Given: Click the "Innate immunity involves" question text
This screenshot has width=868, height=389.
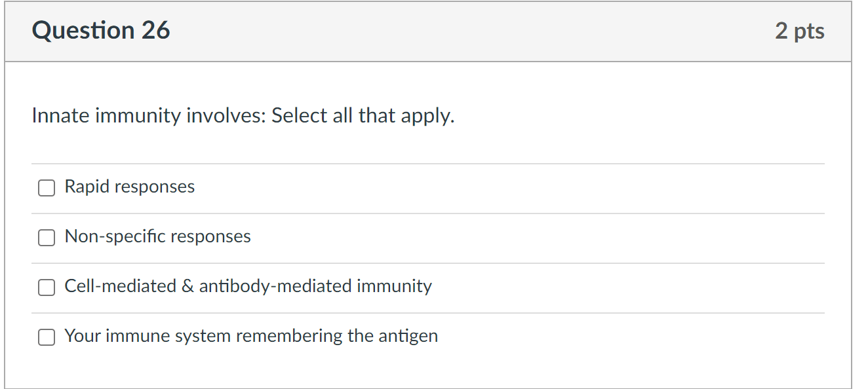Looking at the screenshot, I should (x=148, y=116).
